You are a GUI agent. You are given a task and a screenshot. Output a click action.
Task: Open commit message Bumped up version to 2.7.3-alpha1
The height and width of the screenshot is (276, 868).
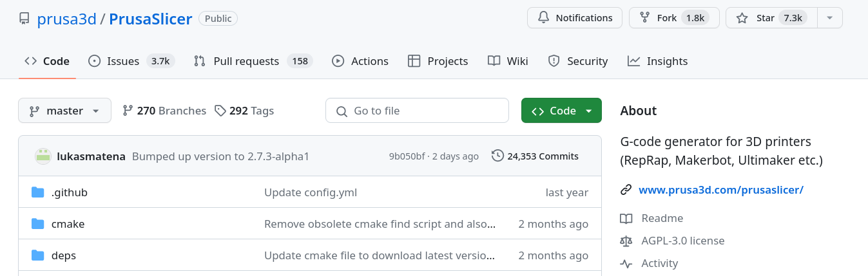click(220, 156)
